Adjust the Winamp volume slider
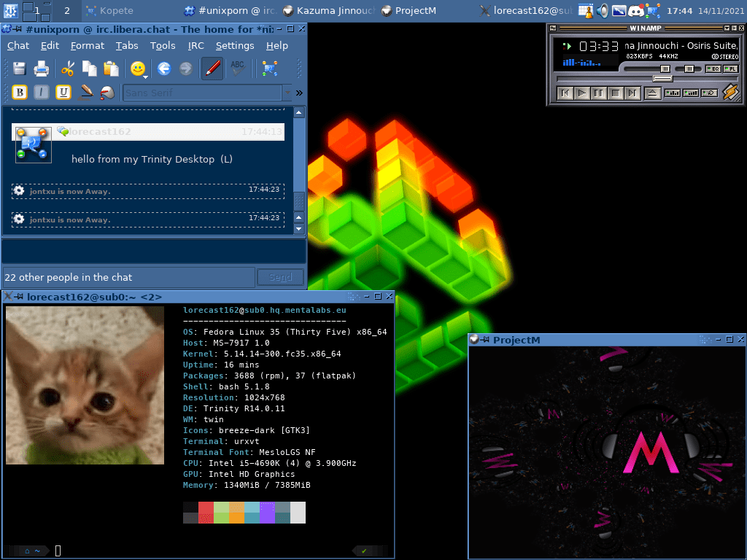Image resolution: width=747 pixels, height=560 pixels. (664, 69)
